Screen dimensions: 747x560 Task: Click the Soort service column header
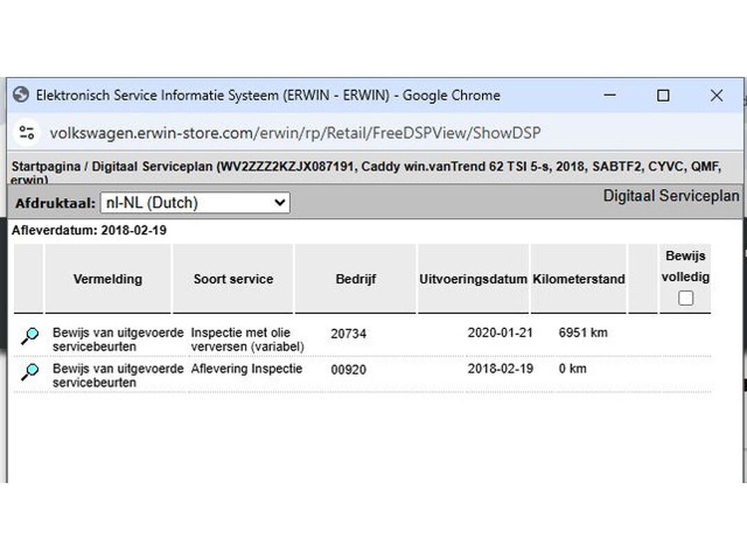tap(234, 279)
